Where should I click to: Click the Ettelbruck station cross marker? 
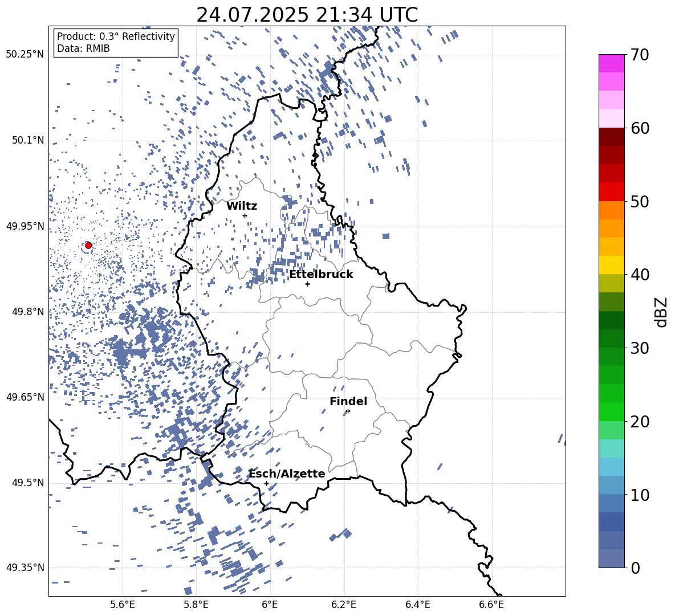point(307,284)
